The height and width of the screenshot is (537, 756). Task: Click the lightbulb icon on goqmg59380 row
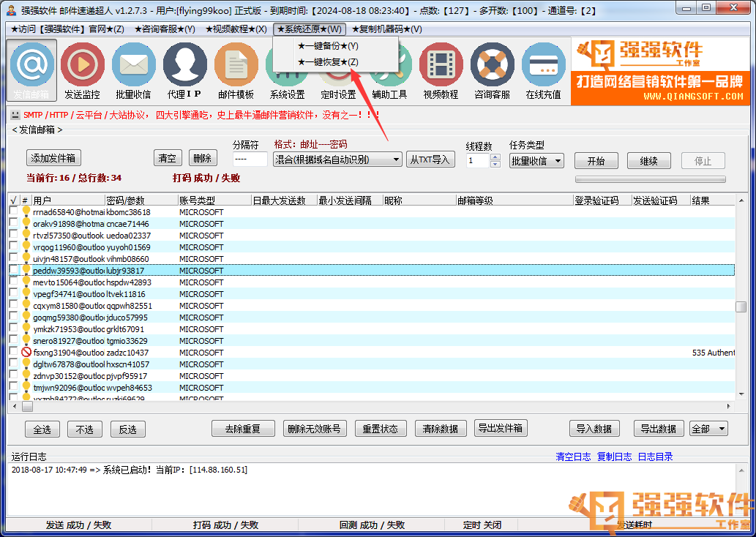[x=26, y=317]
